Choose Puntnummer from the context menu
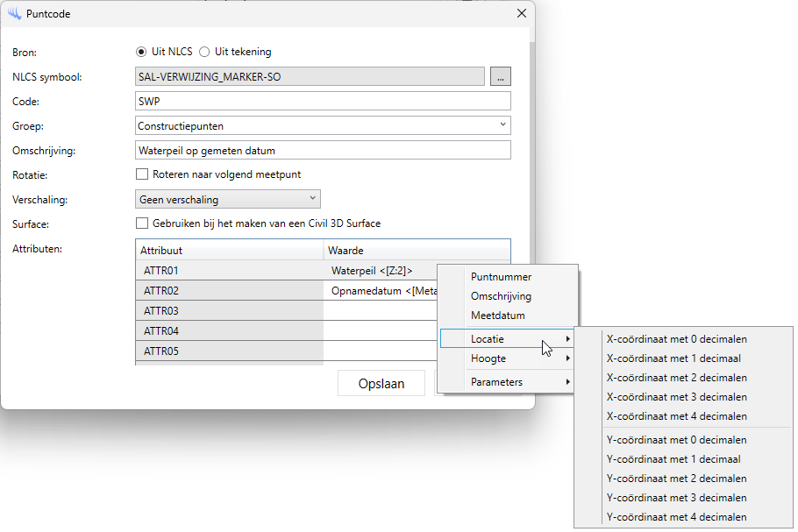The image size is (798, 532). 501,277
